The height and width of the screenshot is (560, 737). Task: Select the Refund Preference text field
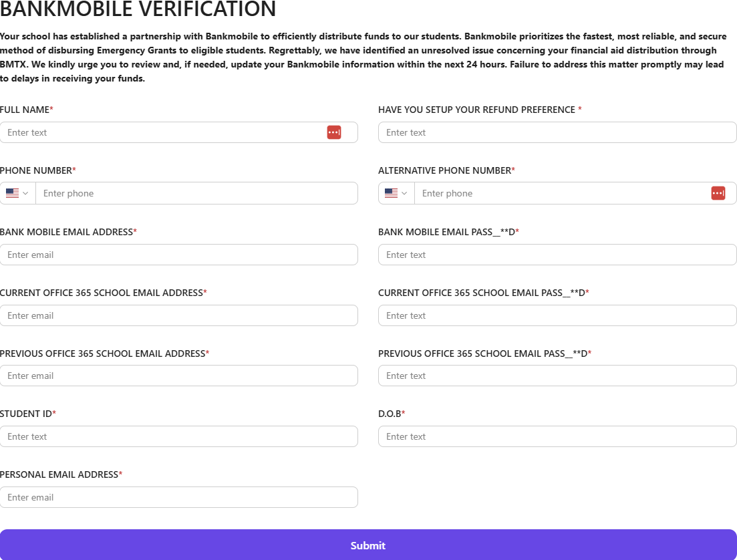tap(557, 132)
